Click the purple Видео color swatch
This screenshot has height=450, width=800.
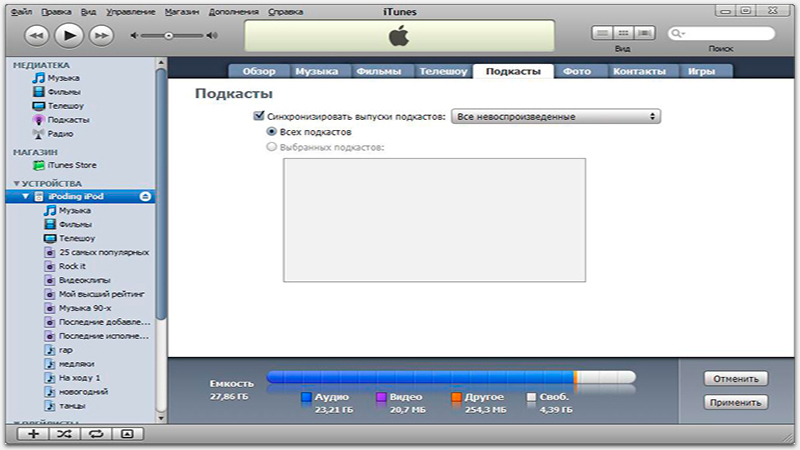tap(381, 397)
